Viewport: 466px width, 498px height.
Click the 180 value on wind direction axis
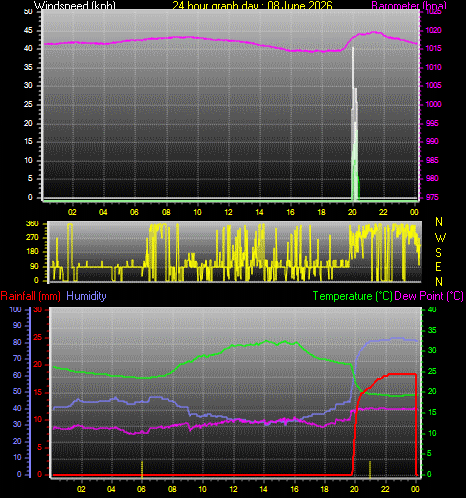pos(32,252)
